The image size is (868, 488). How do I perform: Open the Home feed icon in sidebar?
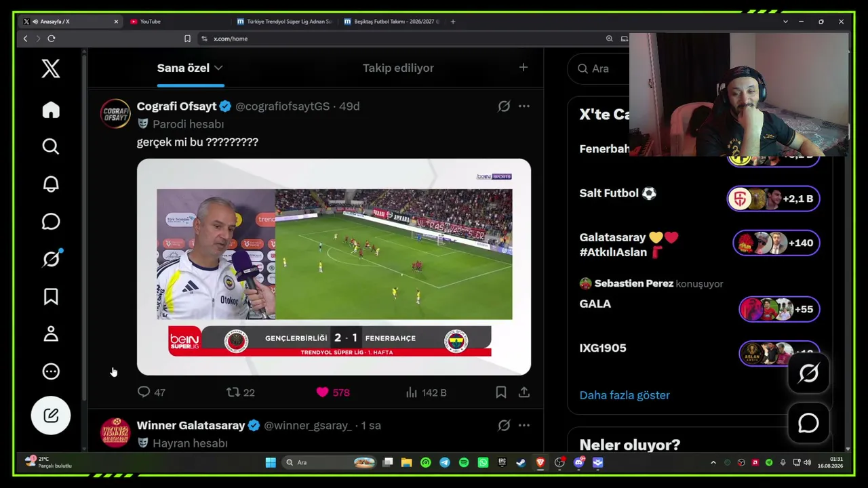click(51, 110)
